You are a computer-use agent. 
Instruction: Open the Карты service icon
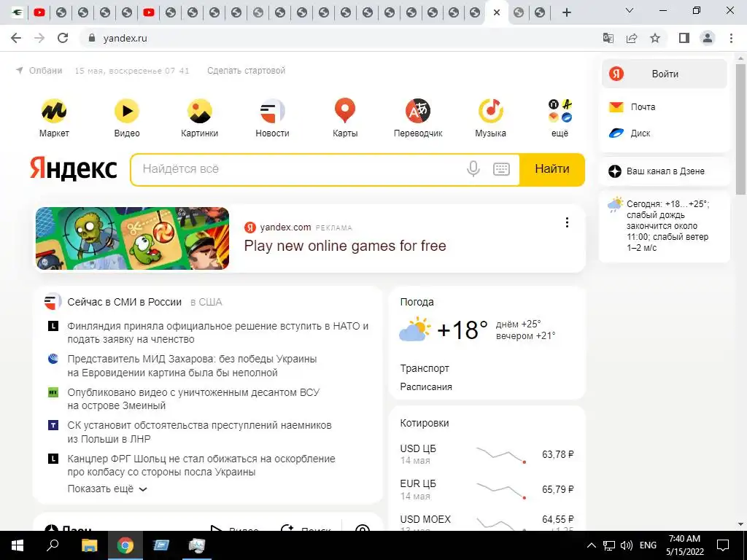(345, 111)
